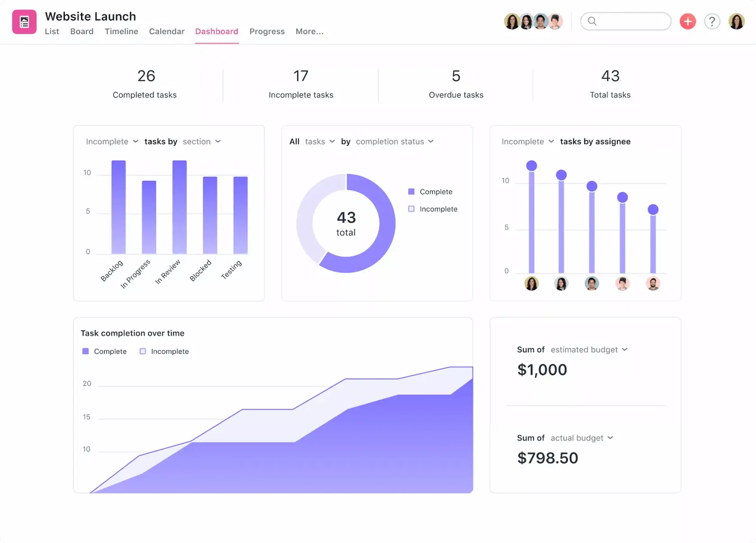
Task: Click the last assignee avatar in tasks by assignee
Action: [653, 283]
